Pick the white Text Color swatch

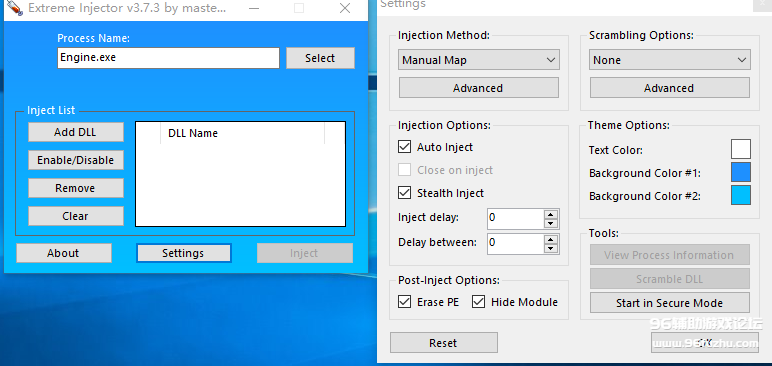point(741,149)
